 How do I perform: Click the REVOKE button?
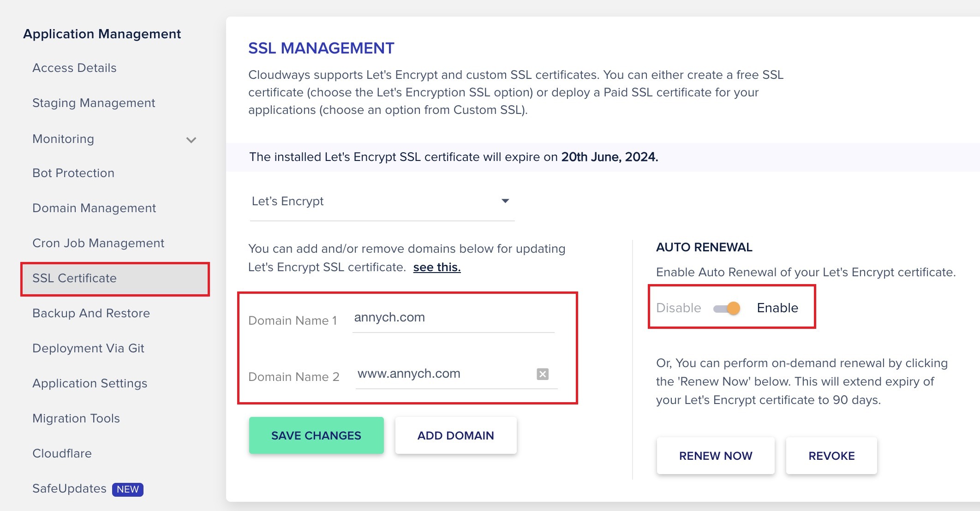pyautogui.click(x=831, y=456)
